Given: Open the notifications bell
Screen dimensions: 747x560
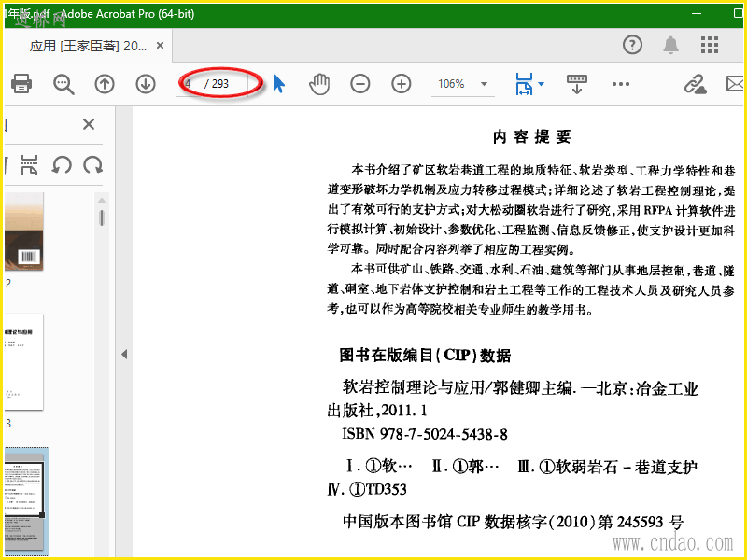Looking at the screenshot, I should (x=670, y=45).
